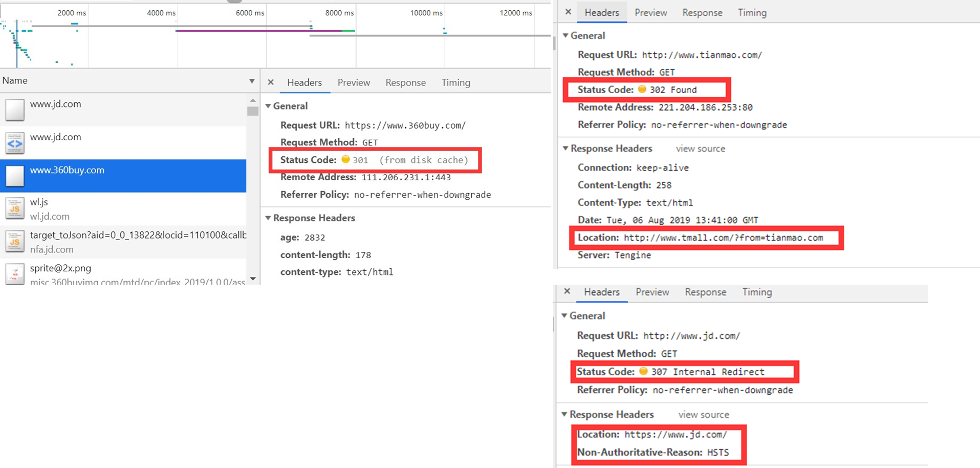The image size is (980, 468).
Task: Click the target_toJson script file icon
Action: pos(15,242)
